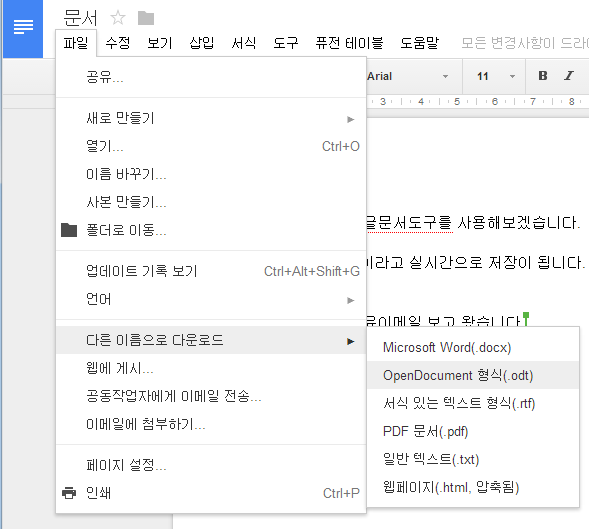This screenshot has height=529, width=589.
Task: Open the 보기 menu
Action: [160, 43]
